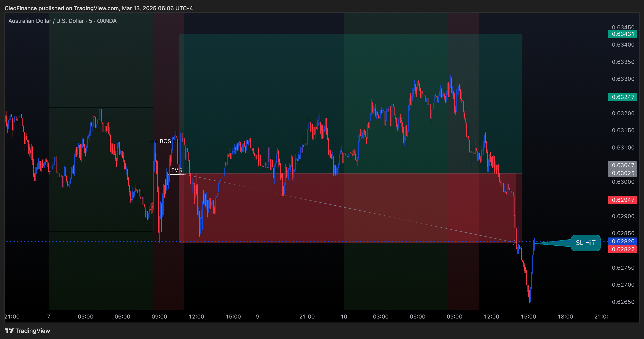Click the bold 10 date label on time axis

click(x=344, y=316)
